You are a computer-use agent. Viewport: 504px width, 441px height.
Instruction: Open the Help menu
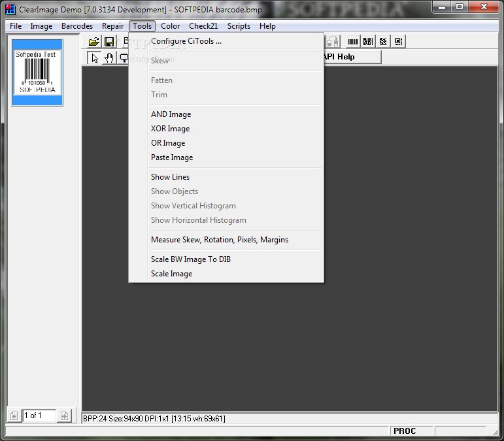267,26
